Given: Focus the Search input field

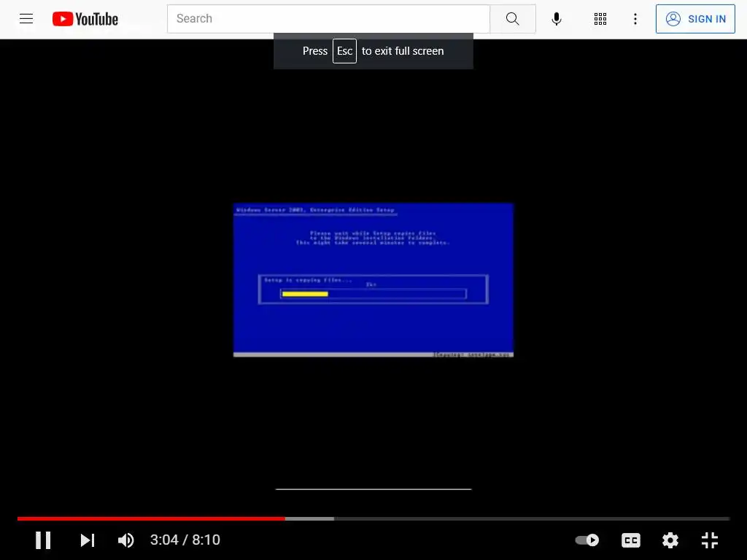Looking at the screenshot, I should point(328,18).
